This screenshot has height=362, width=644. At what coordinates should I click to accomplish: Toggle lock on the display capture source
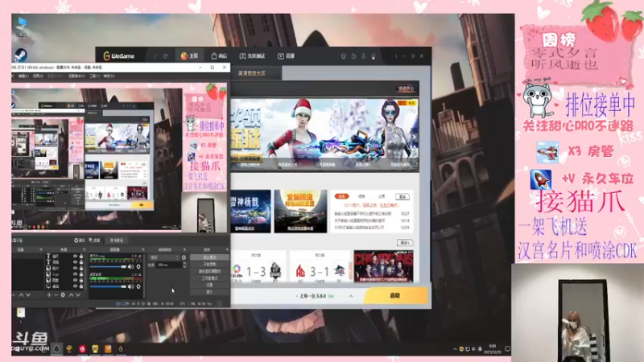coord(81,286)
